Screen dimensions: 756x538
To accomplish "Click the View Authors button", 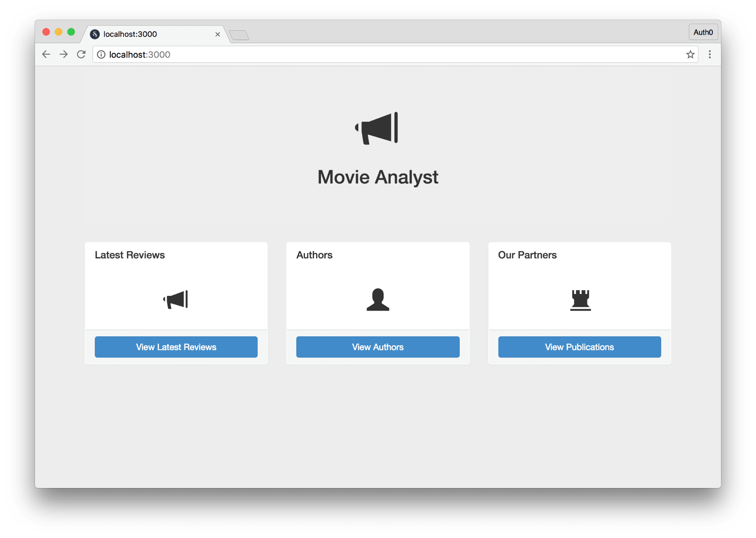I will (378, 347).
